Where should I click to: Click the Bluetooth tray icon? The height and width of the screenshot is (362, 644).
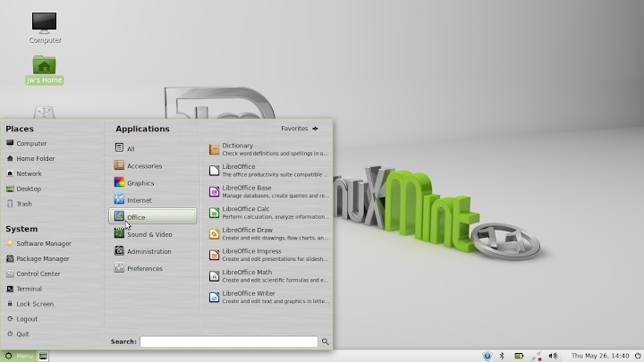502,356
